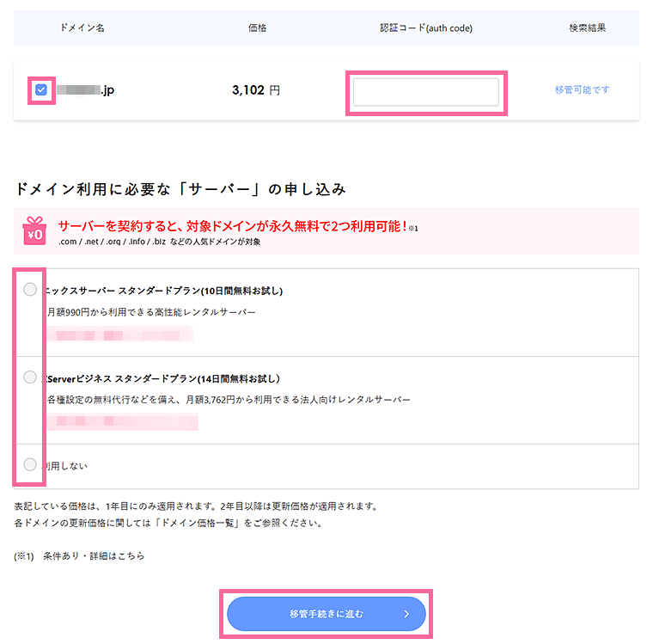The width and height of the screenshot is (653, 644).
Task: Click the 移管可能です result text
Action: (x=582, y=89)
